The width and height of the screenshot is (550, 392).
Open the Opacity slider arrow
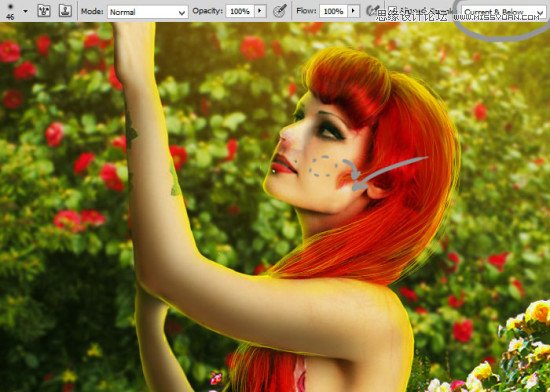click(260, 11)
